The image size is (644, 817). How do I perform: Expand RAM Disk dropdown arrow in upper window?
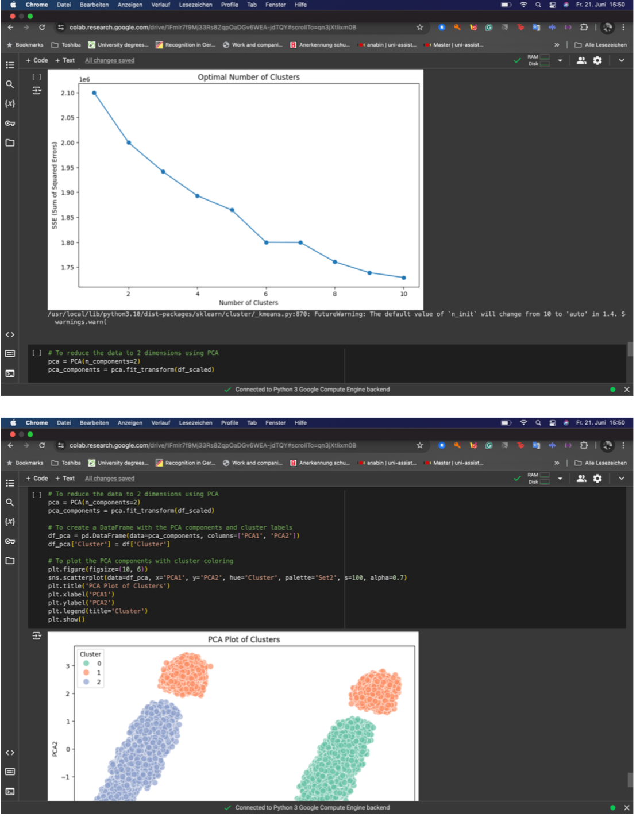[560, 60]
